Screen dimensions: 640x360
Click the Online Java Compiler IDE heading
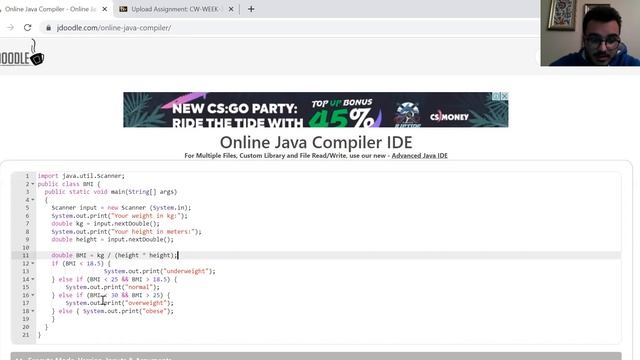[316, 142]
